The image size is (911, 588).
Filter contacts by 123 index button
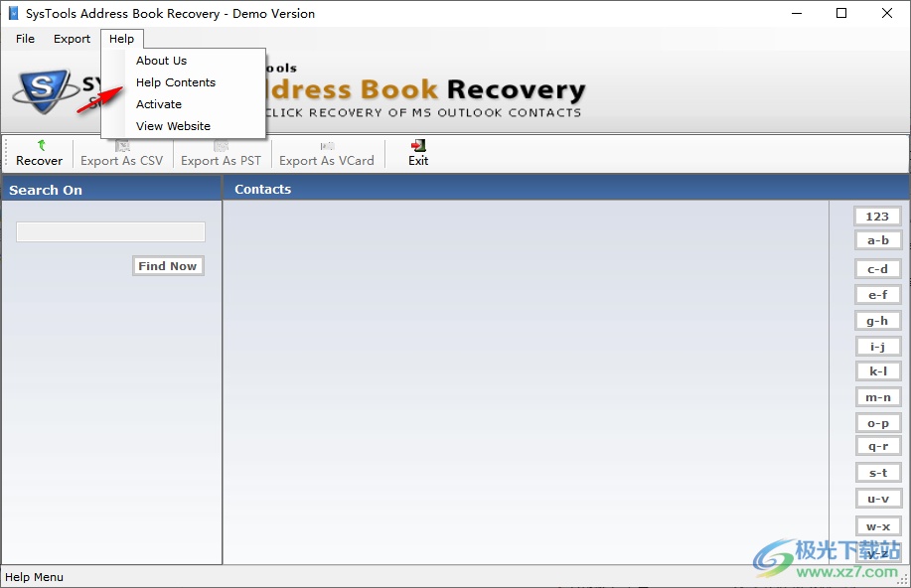pyautogui.click(x=877, y=217)
